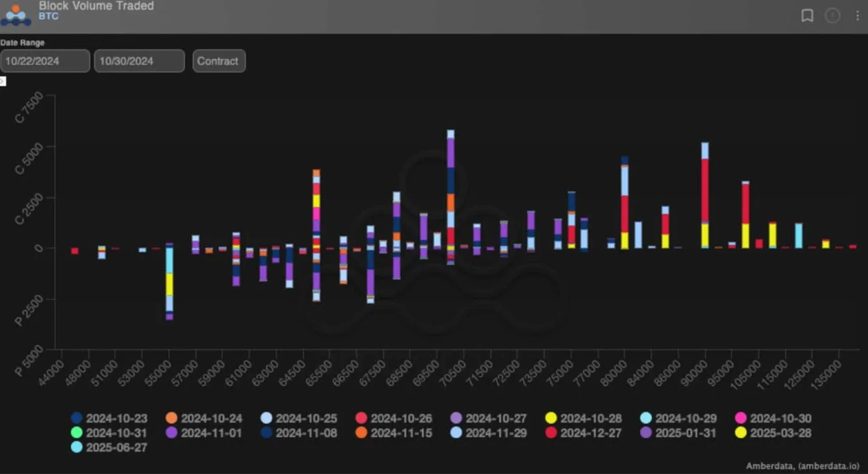Image resolution: width=868 pixels, height=474 pixels.
Task: Toggle the 2024-10-27 legend entry
Action: point(489,418)
